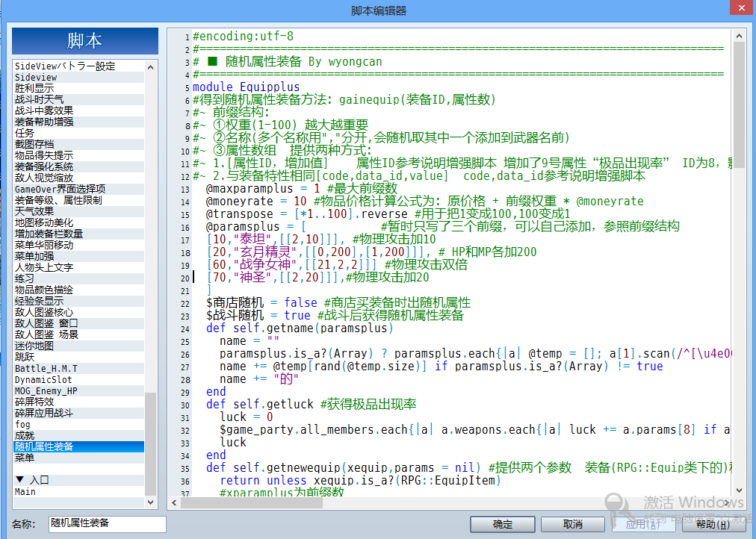
Task: Choose the 战斗中雾效果 script
Action: (79, 110)
